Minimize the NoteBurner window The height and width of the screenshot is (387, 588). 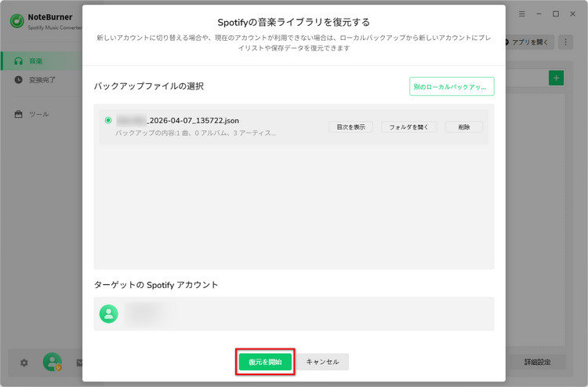tap(539, 14)
